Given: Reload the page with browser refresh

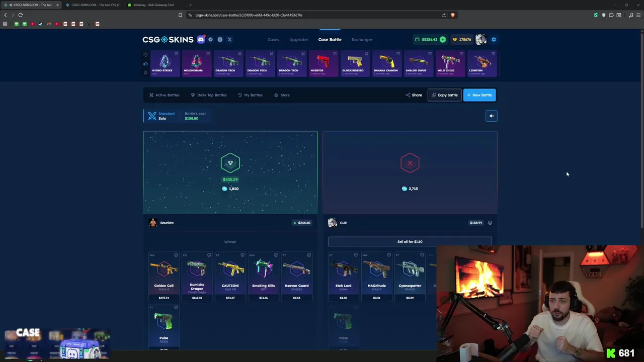Looking at the screenshot, I should tap(21, 15).
